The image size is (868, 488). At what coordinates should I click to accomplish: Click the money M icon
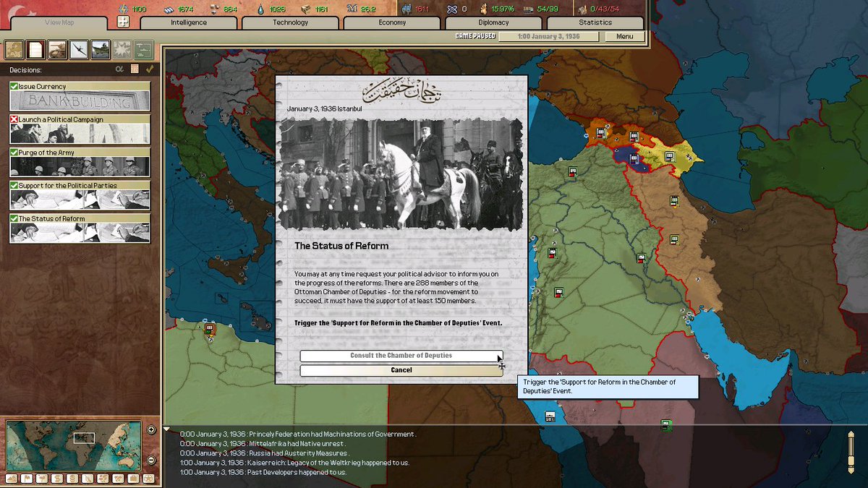pos(353,9)
